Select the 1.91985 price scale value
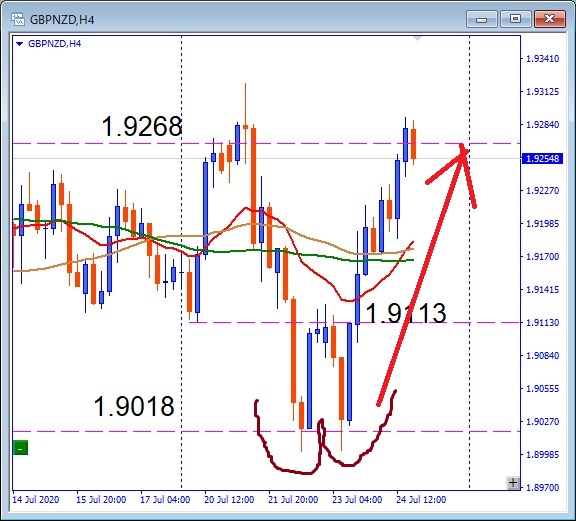Screen dimensions: 576x521 [x=543, y=223]
